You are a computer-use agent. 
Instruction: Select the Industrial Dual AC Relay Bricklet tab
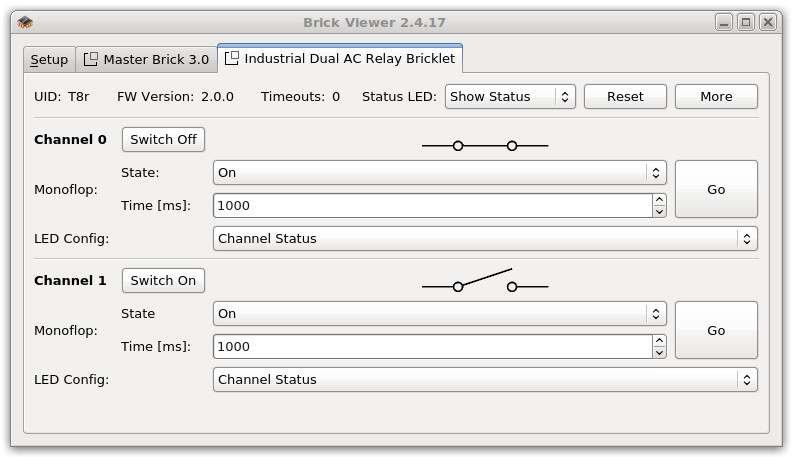coord(340,59)
